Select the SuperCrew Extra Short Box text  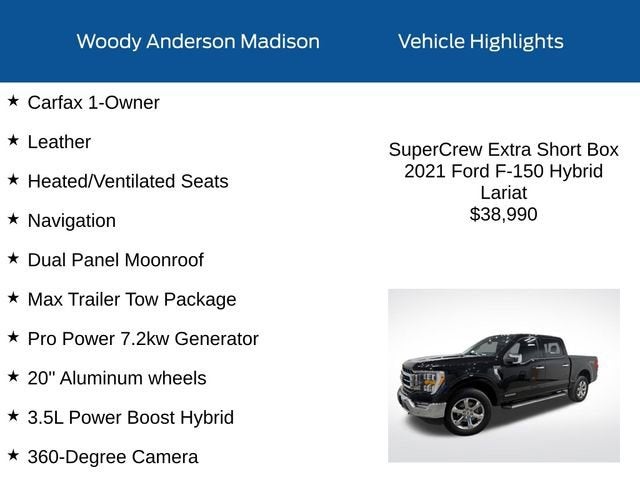[503, 150]
